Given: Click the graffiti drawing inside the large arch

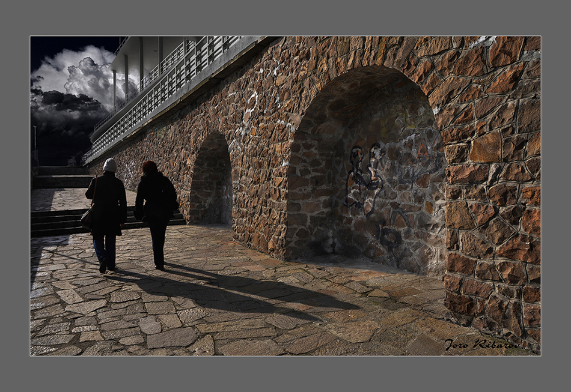Looking at the screenshot, I should [x=365, y=174].
